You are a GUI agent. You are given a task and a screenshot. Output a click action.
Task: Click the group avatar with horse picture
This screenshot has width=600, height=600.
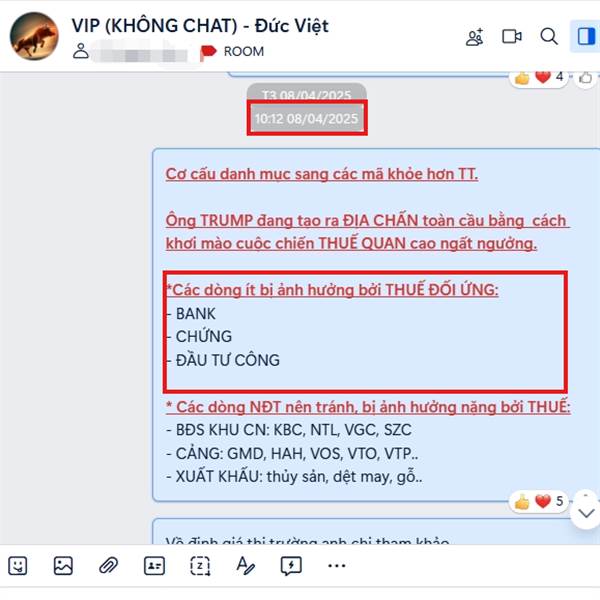(x=34, y=36)
